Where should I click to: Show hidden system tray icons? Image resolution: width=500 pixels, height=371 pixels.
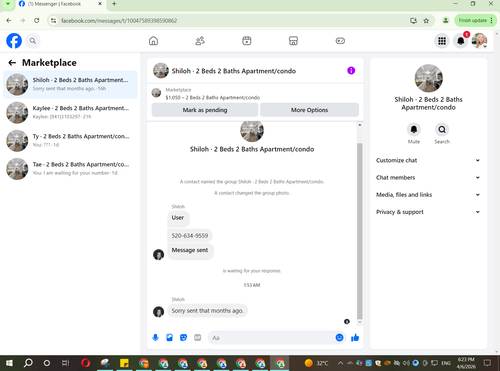point(340,363)
